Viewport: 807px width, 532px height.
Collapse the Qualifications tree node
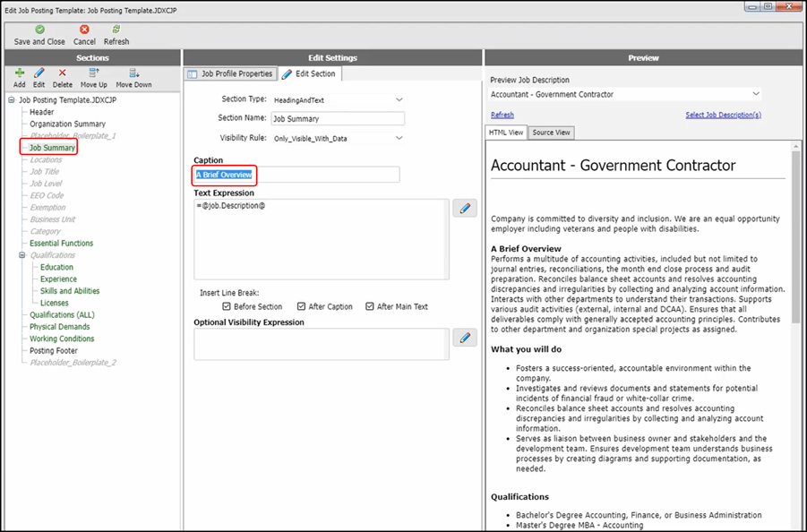pos(21,255)
